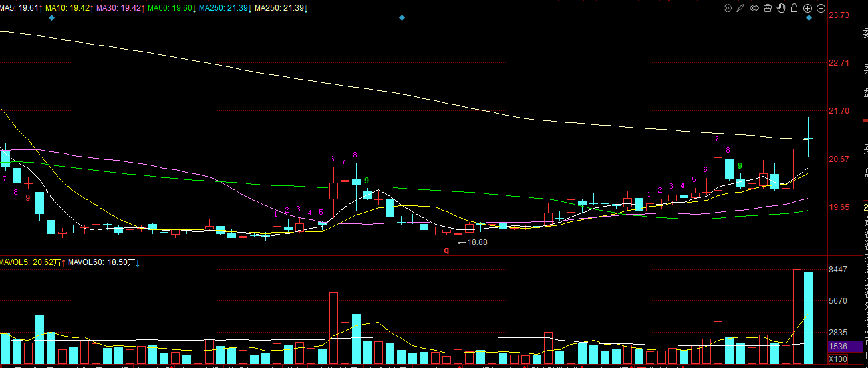Click volume axis value 2835
This screenshot has width=868, height=368.
pos(839,333)
